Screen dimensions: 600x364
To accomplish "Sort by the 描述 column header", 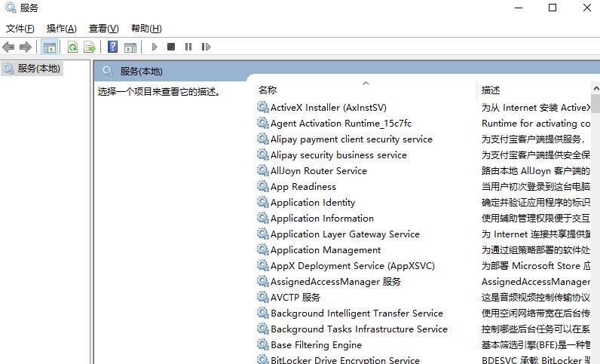I will 491,90.
